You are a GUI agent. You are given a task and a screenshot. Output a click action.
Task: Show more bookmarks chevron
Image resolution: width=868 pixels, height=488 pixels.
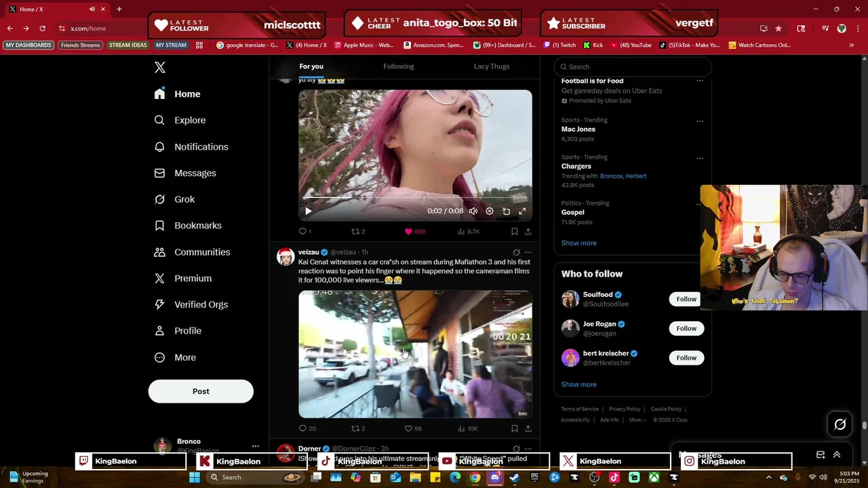pos(852,45)
